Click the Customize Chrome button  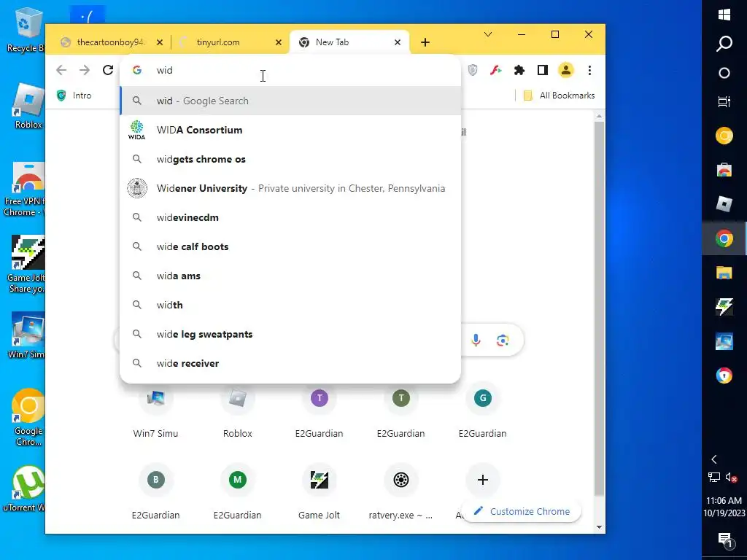pyautogui.click(x=522, y=511)
